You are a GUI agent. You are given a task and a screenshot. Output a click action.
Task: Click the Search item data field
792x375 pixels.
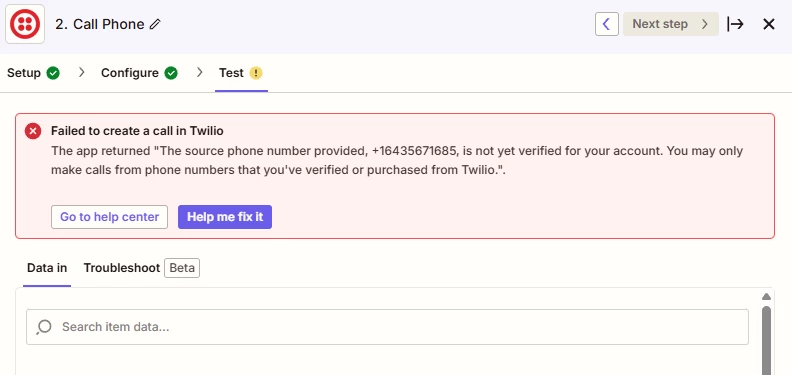coord(387,327)
